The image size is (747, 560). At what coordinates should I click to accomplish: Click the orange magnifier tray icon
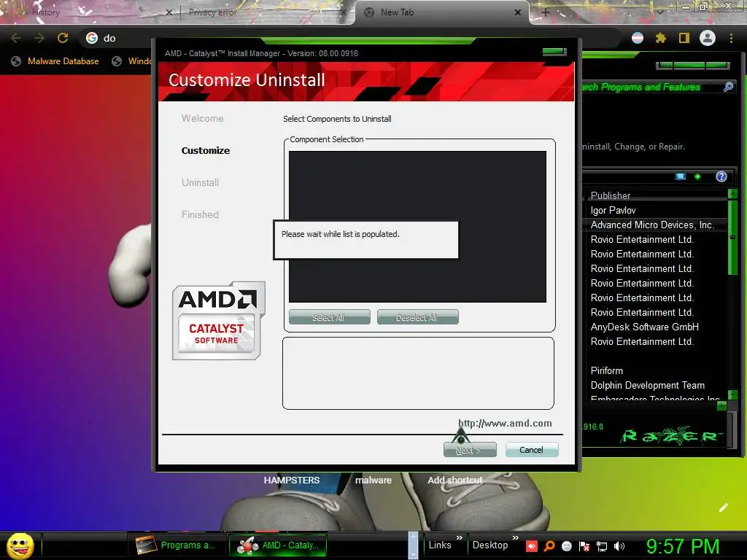[x=549, y=546]
